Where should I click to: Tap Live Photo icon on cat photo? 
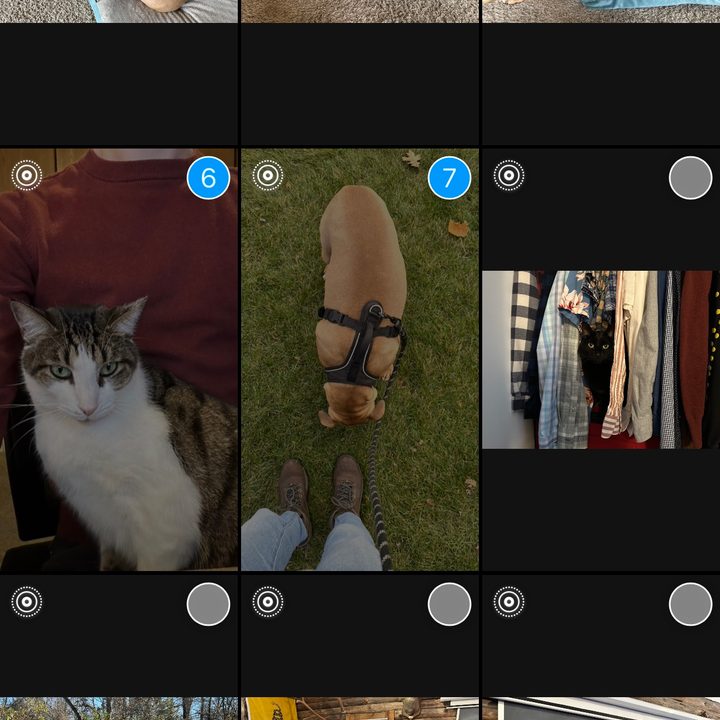tap(27, 175)
